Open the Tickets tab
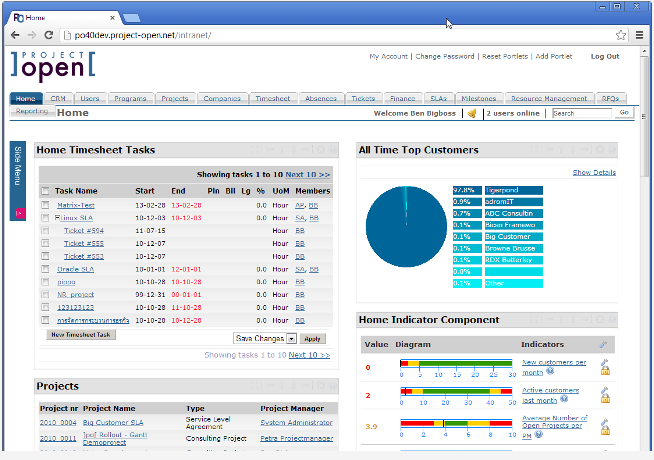Image resolution: width=654 pixels, height=460 pixels. (x=363, y=99)
